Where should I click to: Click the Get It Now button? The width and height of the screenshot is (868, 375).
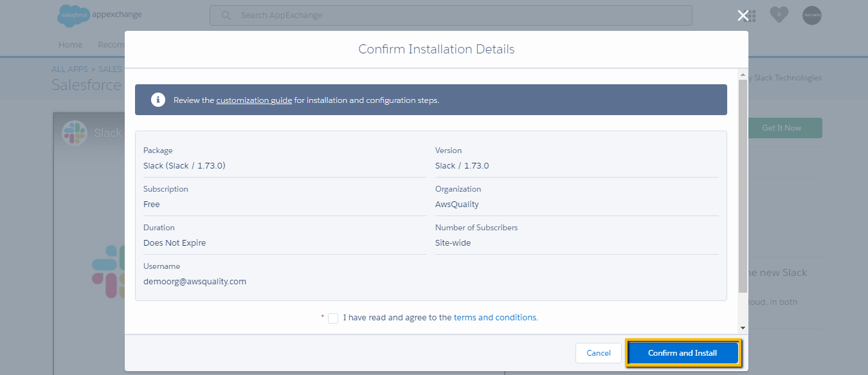[x=781, y=128]
